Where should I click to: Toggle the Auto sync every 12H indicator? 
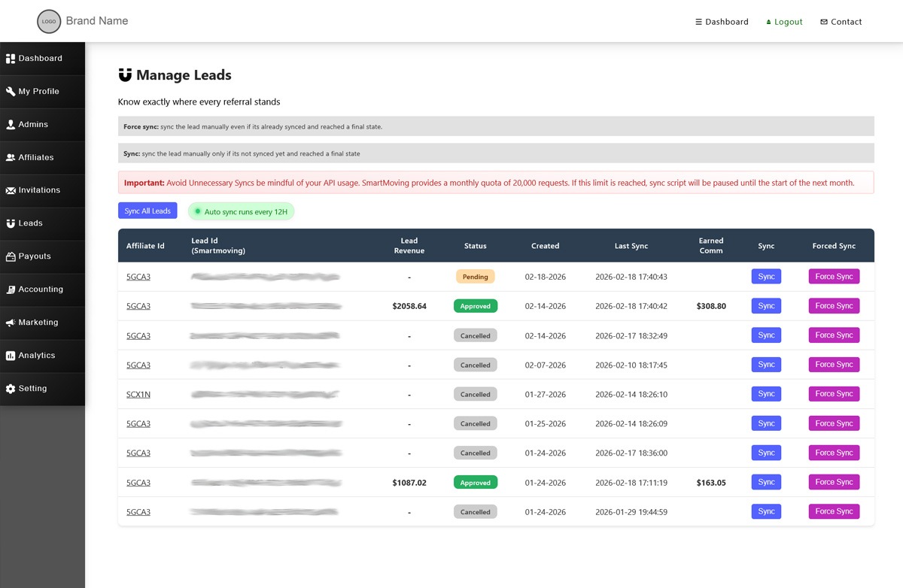[x=241, y=211]
